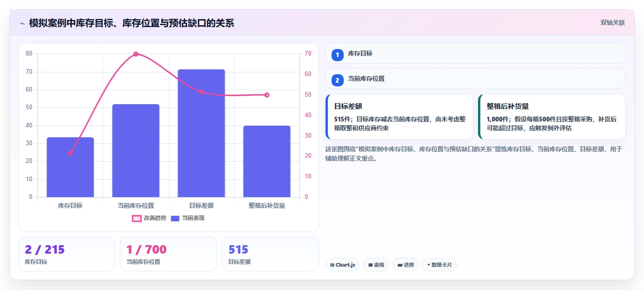Click the 2 / 215 stat card
This screenshot has height=290, width=644.
pyautogui.click(x=67, y=254)
